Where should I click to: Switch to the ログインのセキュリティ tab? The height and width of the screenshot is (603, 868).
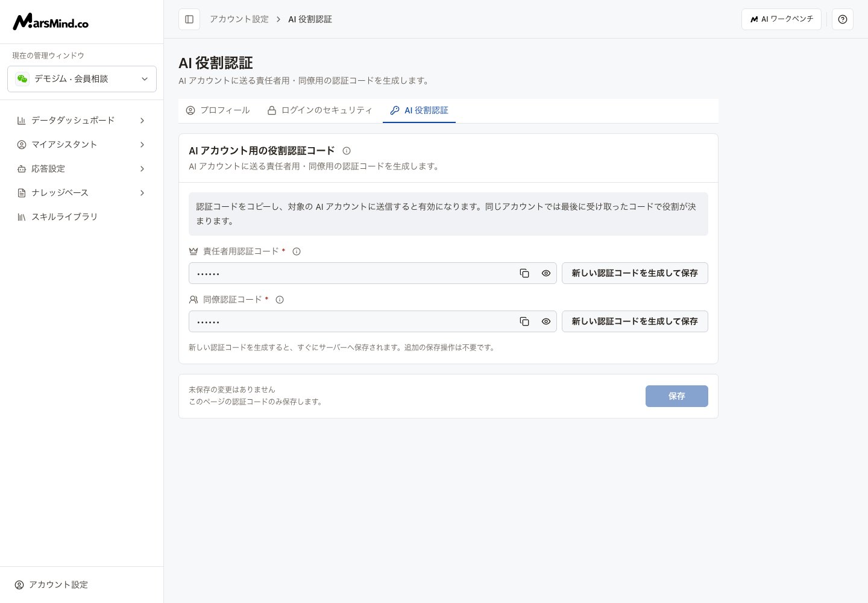(319, 110)
